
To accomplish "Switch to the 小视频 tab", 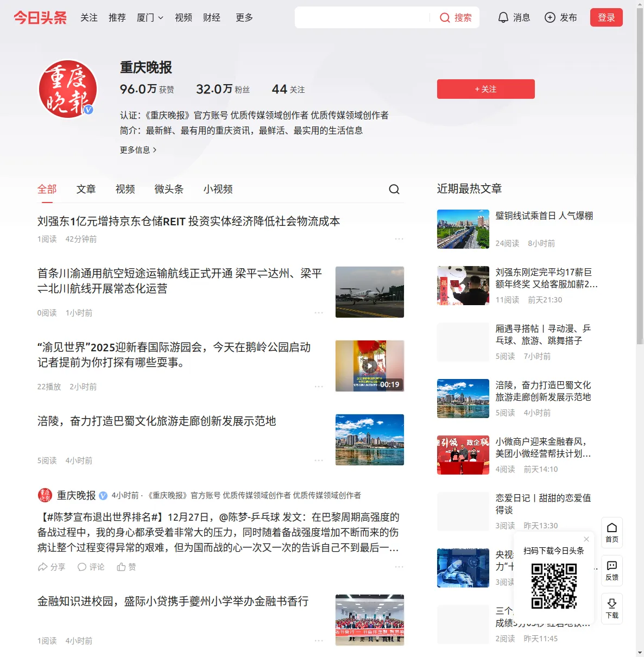I will point(218,189).
